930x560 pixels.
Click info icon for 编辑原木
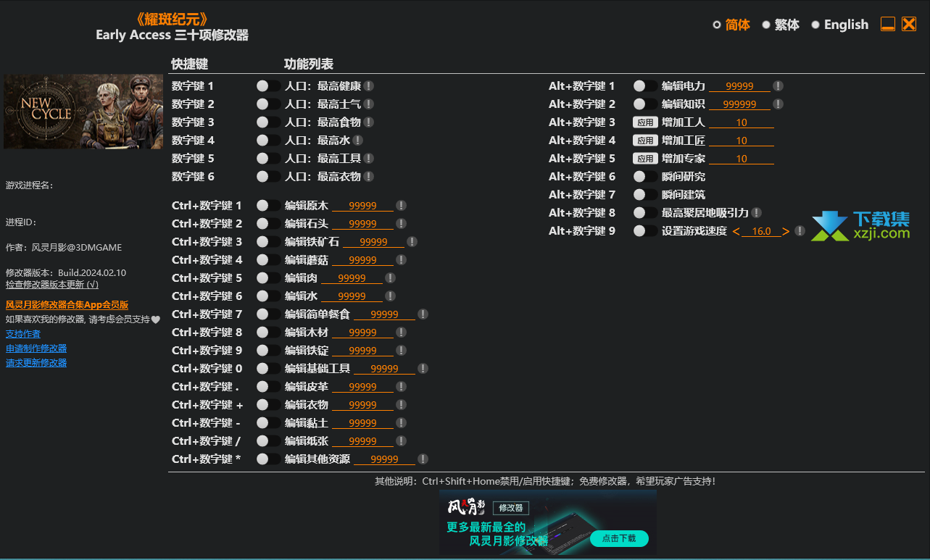401,205
